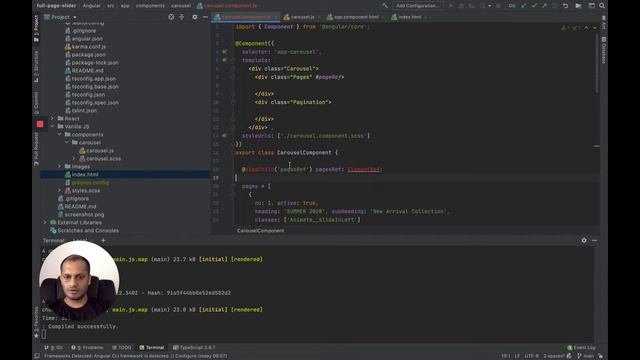Open the Pull Requests side tab

coord(36,149)
